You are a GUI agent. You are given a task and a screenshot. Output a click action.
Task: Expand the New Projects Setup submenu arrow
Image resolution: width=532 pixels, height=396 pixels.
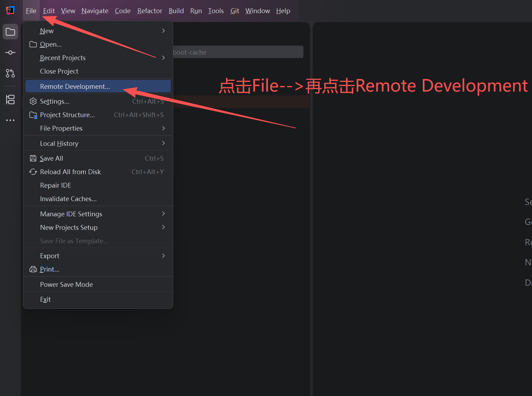tap(163, 227)
